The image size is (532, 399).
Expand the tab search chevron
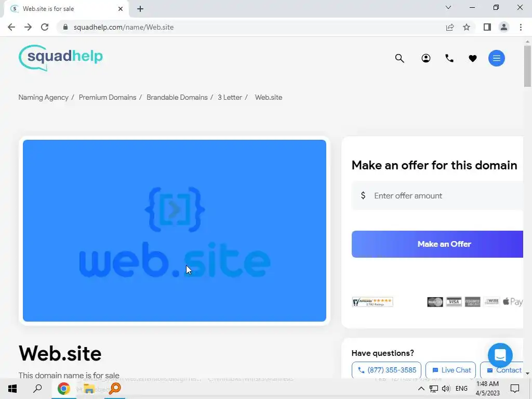pos(448,7)
